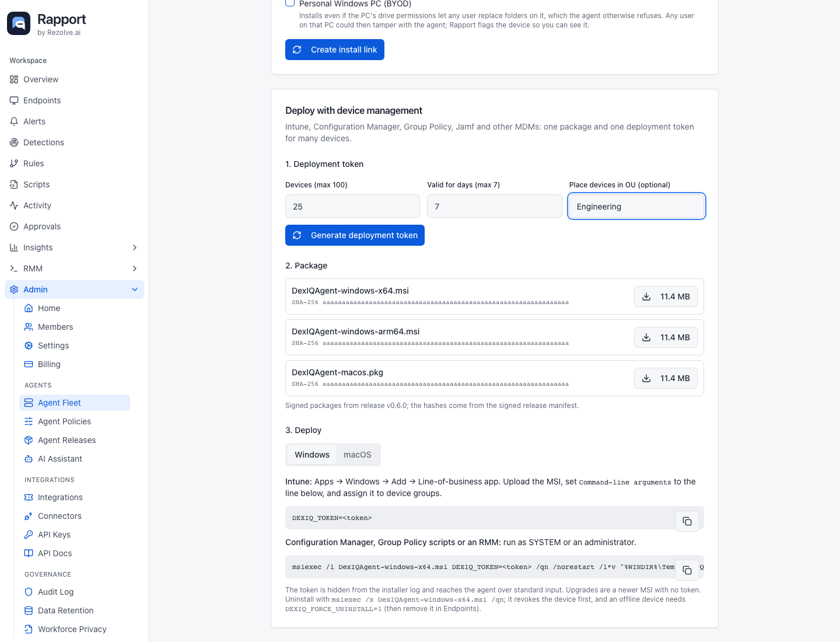Click Create install link button
The image size is (840, 642).
[335, 50]
